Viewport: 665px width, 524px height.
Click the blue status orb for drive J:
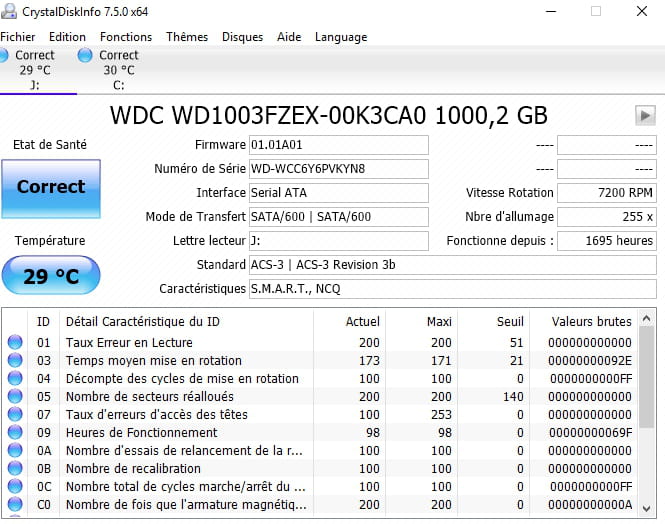(x=7, y=55)
